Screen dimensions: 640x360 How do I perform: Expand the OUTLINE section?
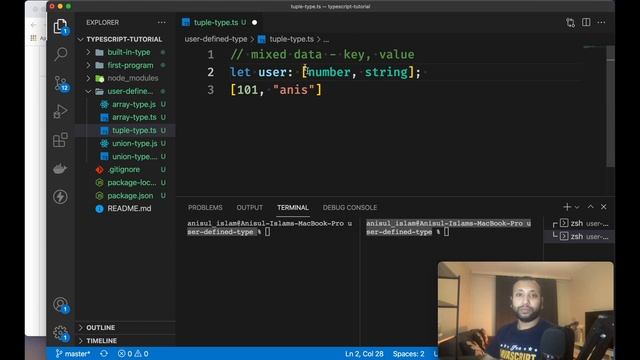[100, 327]
